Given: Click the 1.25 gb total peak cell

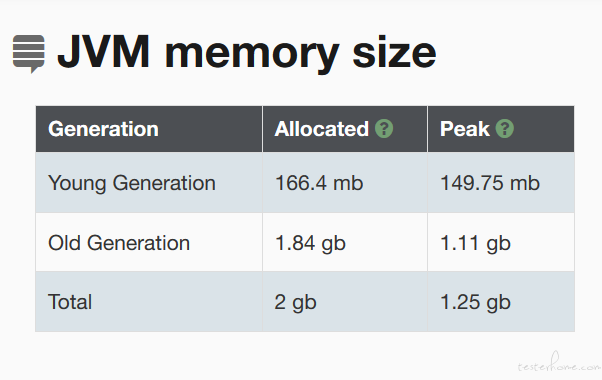Looking at the screenshot, I should [x=475, y=303].
